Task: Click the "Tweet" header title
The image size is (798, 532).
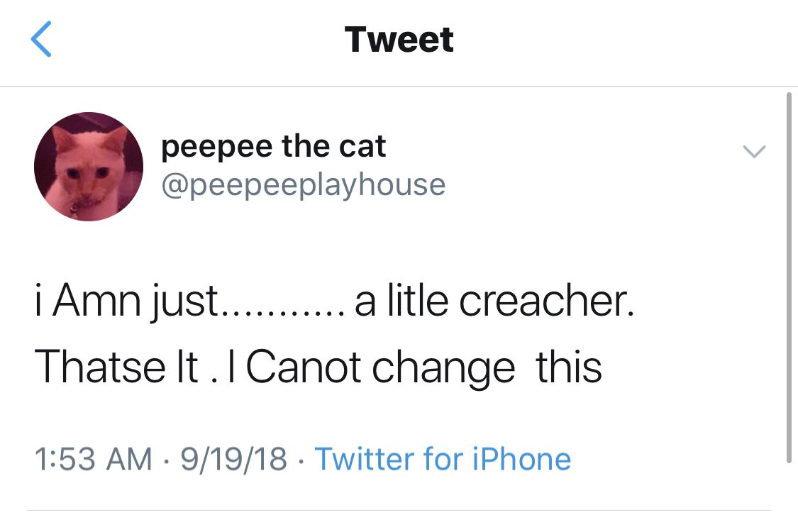Action: (399, 40)
